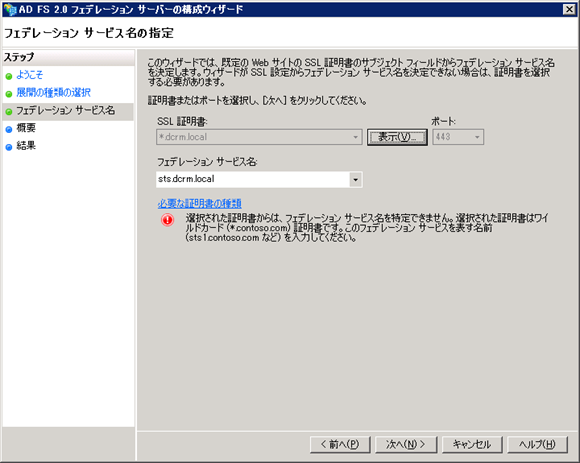Image resolution: width=580 pixels, height=463 pixels.
Task: Click the red error warning icon
Action: pyautogui.click(x=168, y=220)
